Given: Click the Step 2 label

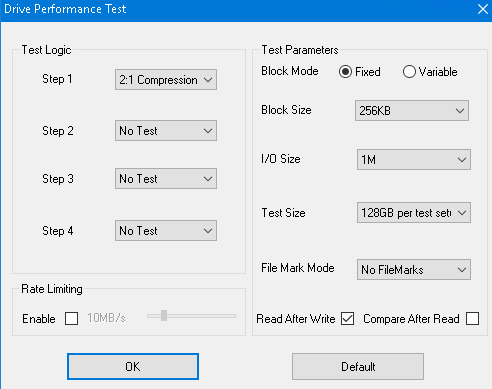Looking at the screenshot, I should 58,131.
